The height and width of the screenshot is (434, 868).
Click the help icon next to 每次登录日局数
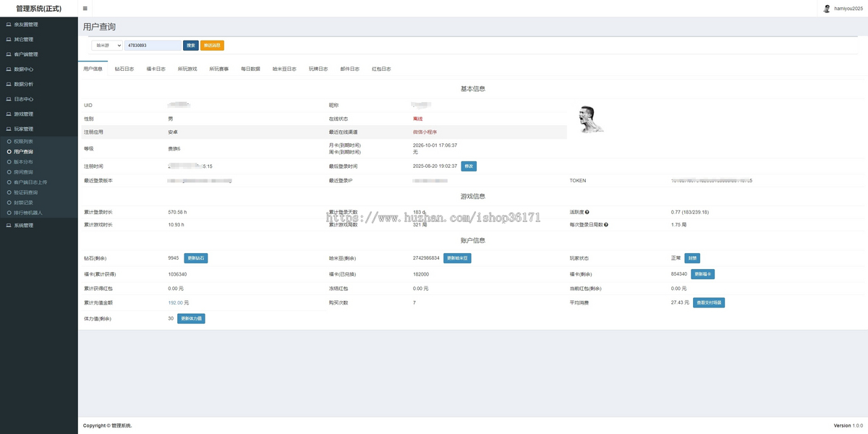click(x=606, y=225)
